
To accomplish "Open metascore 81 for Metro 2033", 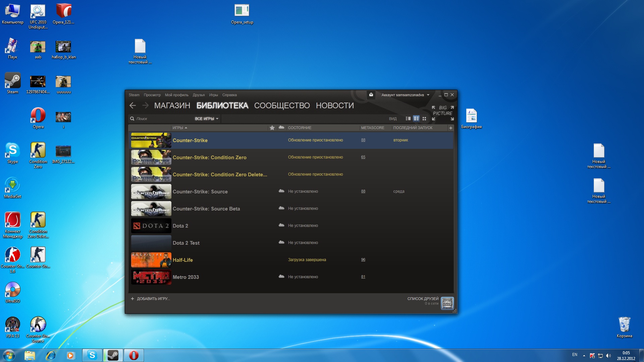I will (363, 277).
